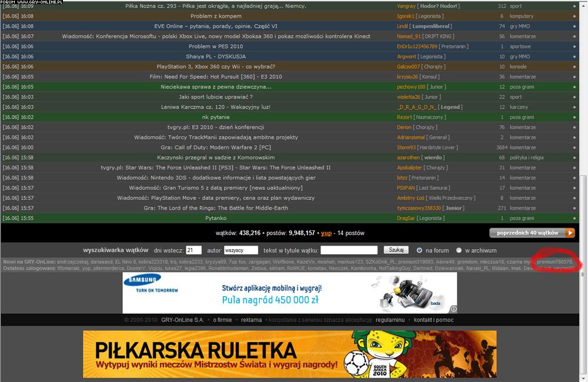Open 'Gra: Call of Duty: Modern Warfare 2' thread
The image size is (588, 382).
[x=216, y=148]
